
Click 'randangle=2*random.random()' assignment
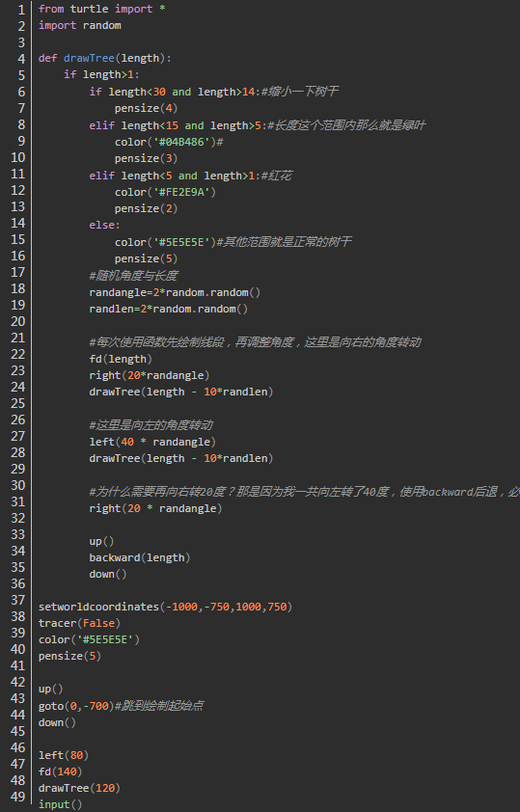(175, 292)
